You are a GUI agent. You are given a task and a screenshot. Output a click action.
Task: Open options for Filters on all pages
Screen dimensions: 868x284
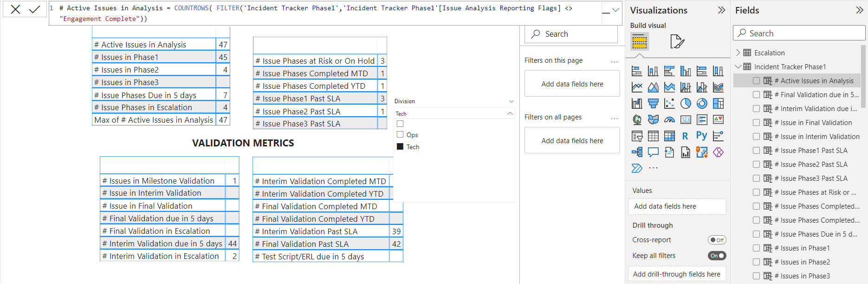click(x=615, y=118)
